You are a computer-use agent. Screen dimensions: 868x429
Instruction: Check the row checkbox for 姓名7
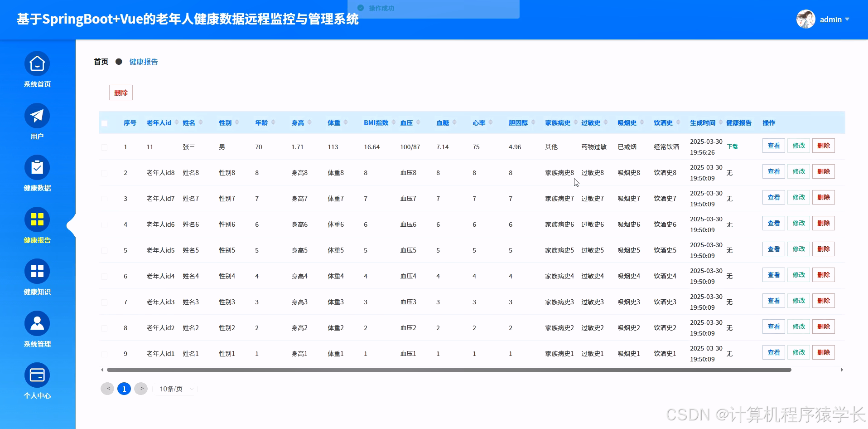pyautogui.click(x=104, y=199)
